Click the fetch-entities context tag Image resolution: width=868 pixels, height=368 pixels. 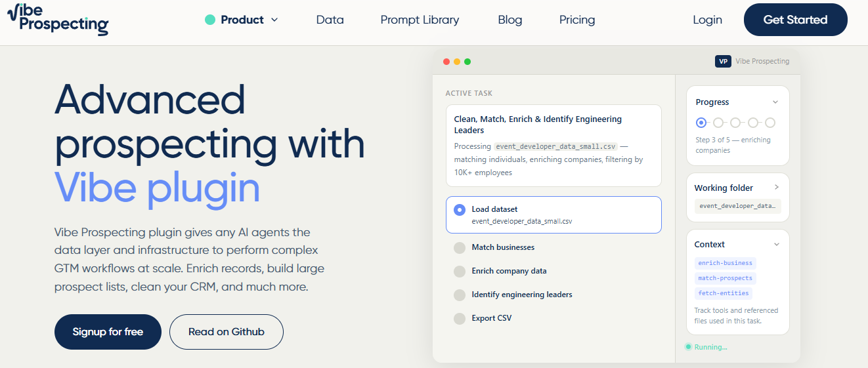[x=723, y=293]
